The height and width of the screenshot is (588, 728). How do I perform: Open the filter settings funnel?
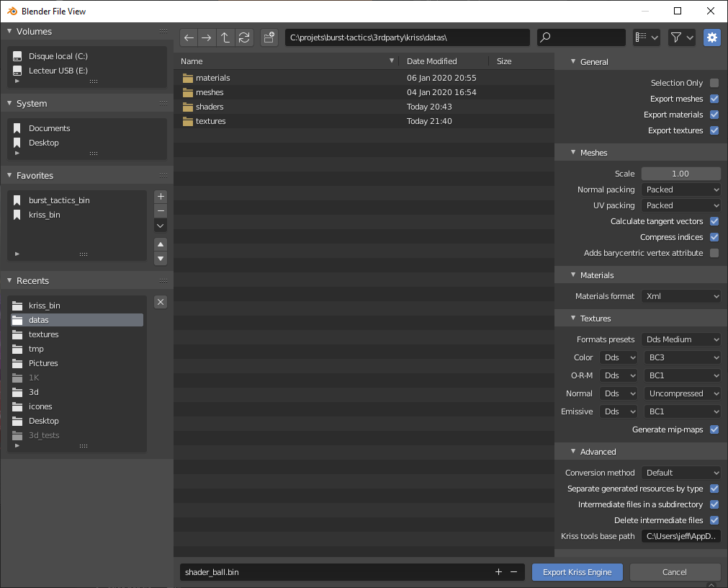(681, 37)
